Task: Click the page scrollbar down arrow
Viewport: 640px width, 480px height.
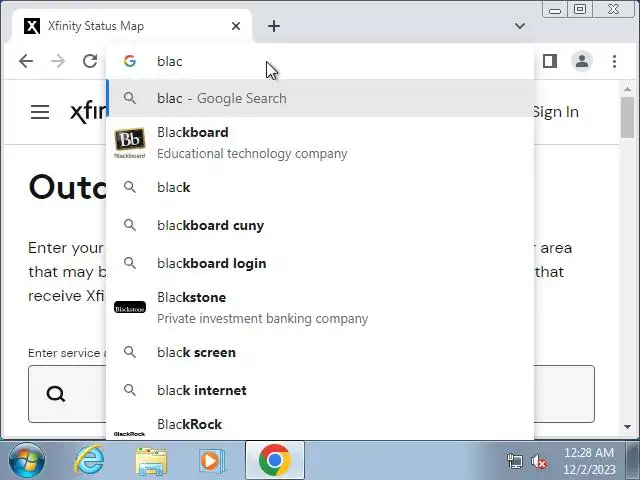Action: (627, 427)
